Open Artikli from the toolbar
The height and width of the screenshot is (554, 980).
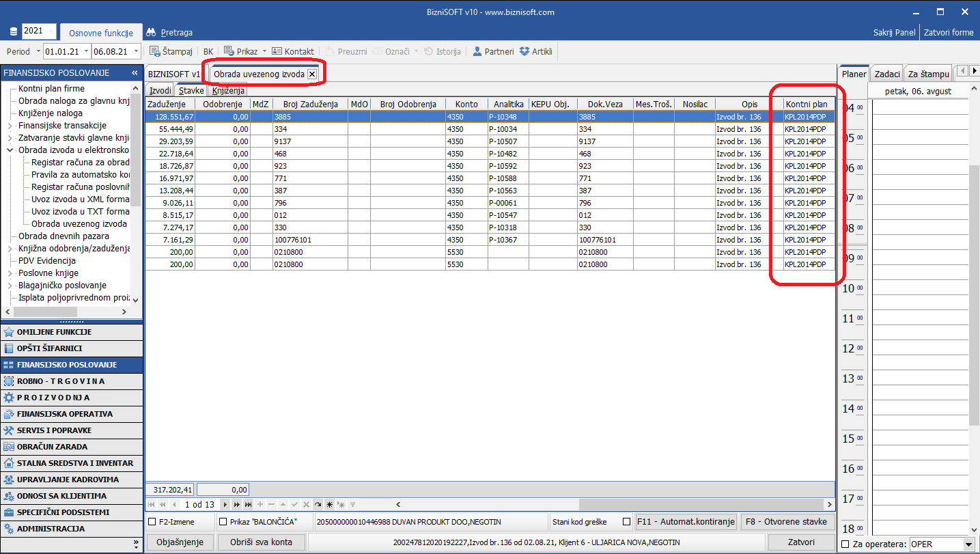click(x=524, y=51)
